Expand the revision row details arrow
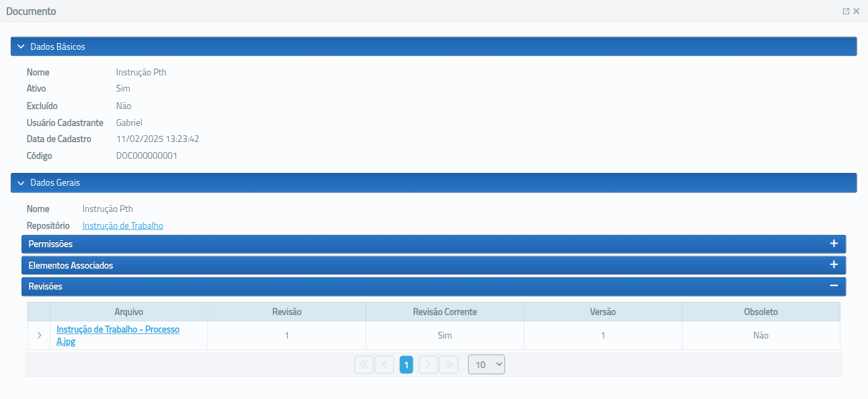Screen dimensions: 868x399 tap(39, 335)
